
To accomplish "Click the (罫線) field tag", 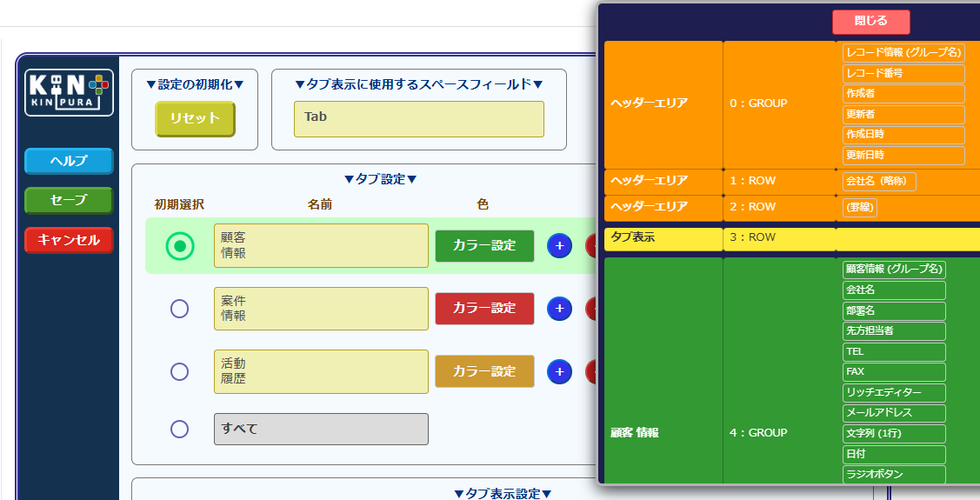I will click(x=860, y=207).
